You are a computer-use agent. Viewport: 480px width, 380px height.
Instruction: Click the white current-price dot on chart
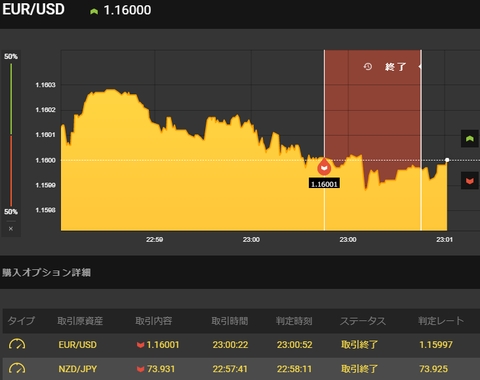[447, 160]
